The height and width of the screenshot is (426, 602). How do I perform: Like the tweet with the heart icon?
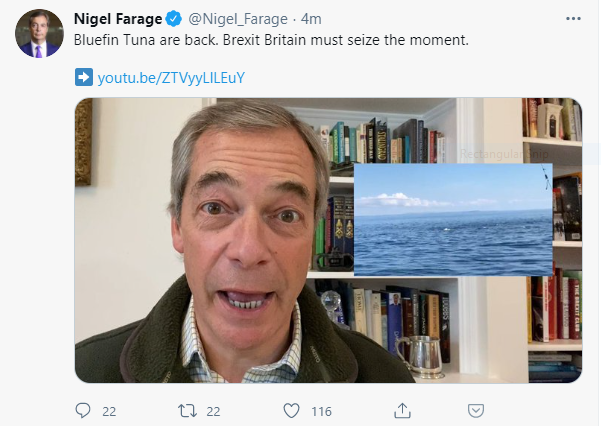pyautogui.click(x=292, y=410)
